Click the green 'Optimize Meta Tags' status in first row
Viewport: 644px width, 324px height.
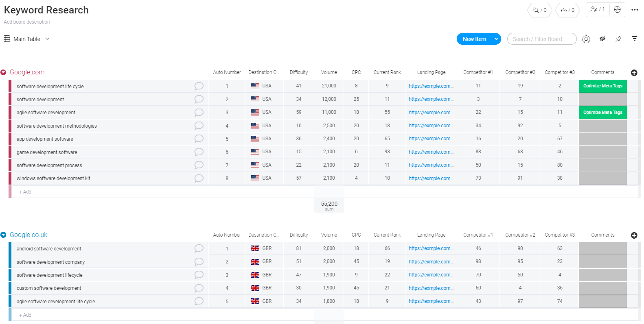coord(602,86)
